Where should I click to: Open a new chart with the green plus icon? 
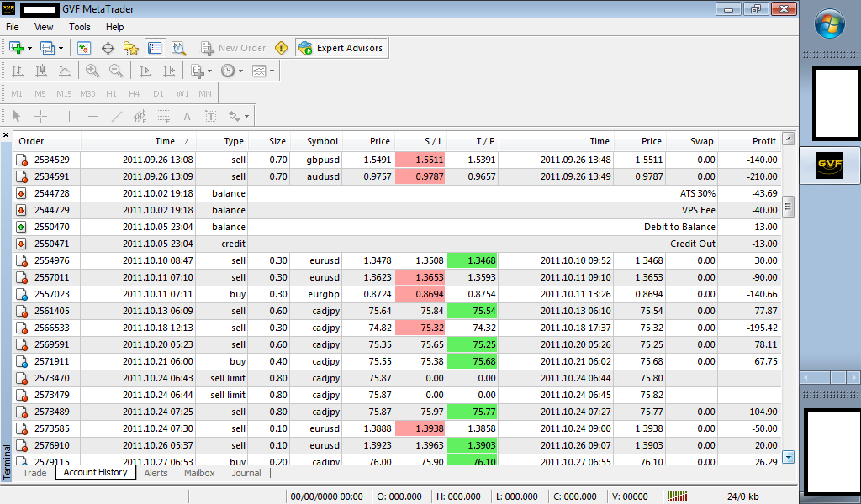pos(17,48)
